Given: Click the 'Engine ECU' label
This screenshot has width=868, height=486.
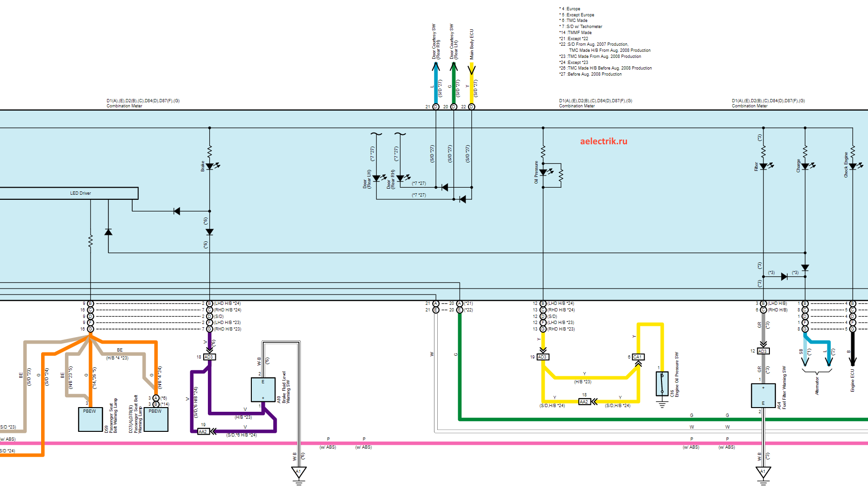Looking at the screenshot, I should (x=853, y=380).
